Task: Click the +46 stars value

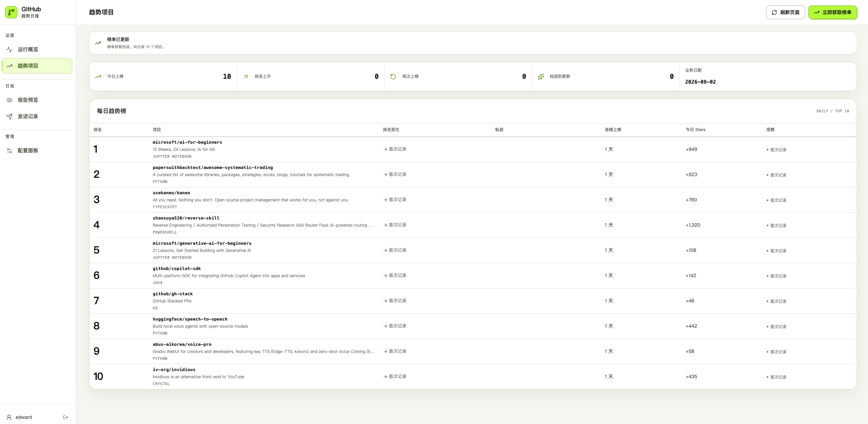Action: (690, 301)
